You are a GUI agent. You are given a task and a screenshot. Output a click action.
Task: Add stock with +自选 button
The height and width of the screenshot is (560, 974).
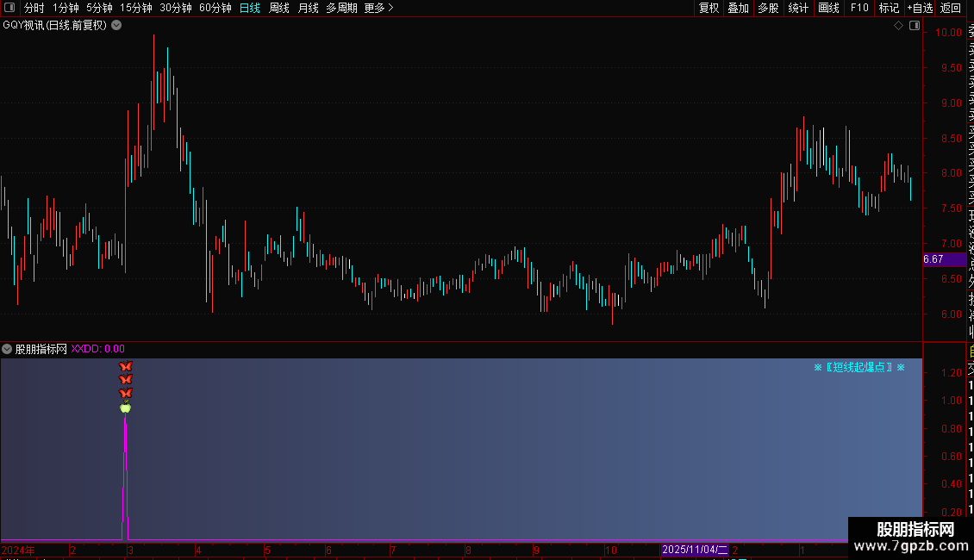pos(920,8)
